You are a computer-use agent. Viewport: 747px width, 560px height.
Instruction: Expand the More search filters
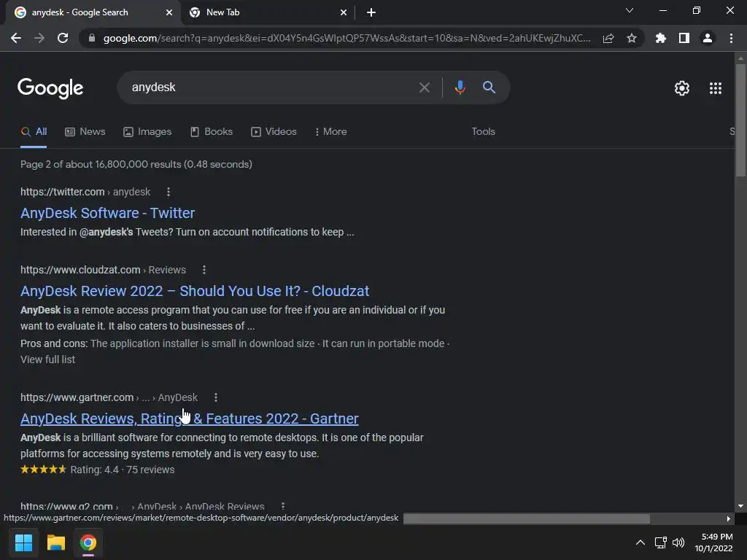(x=330, y=131)
